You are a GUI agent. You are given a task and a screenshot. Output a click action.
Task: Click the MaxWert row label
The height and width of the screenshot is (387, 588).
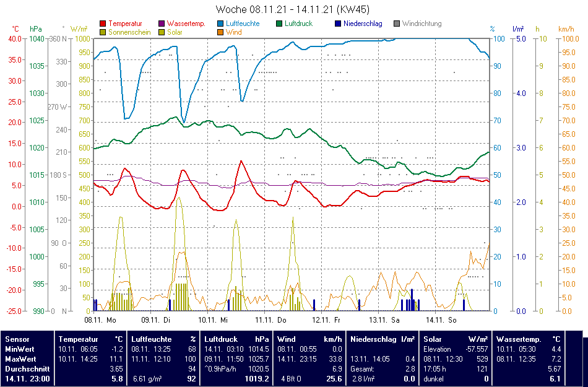tap(20, 359)
